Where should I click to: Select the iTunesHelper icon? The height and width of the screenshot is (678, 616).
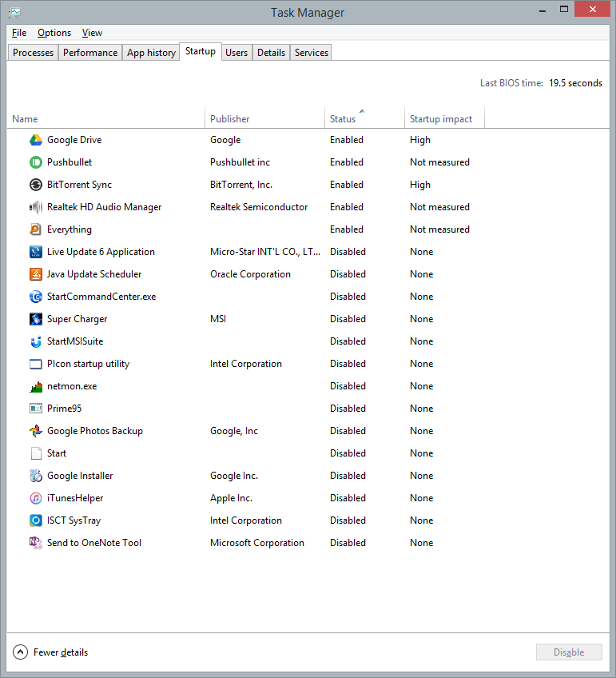(35, 498)
